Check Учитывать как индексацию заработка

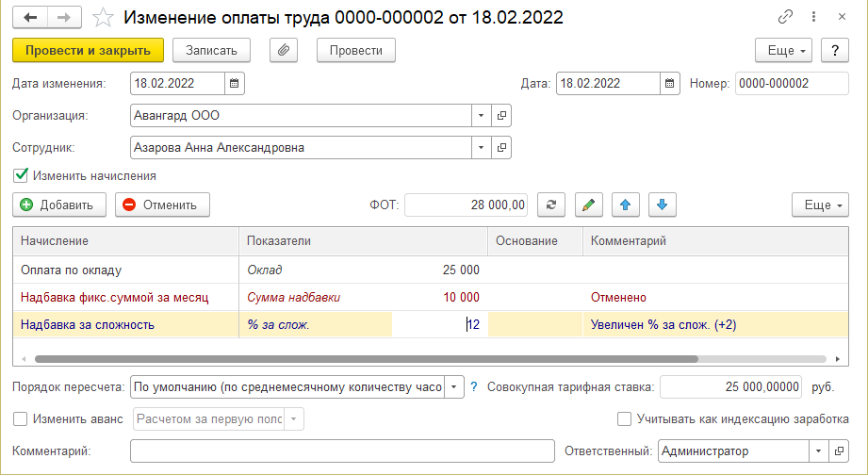624,418
